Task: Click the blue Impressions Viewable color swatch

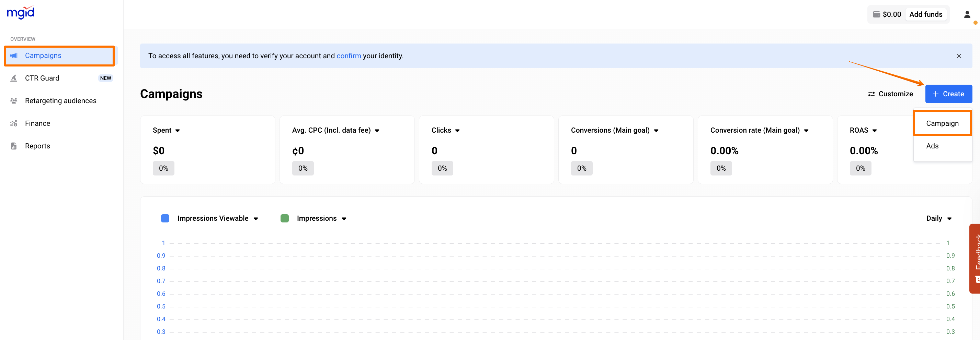Action: (x=165, y=218)
